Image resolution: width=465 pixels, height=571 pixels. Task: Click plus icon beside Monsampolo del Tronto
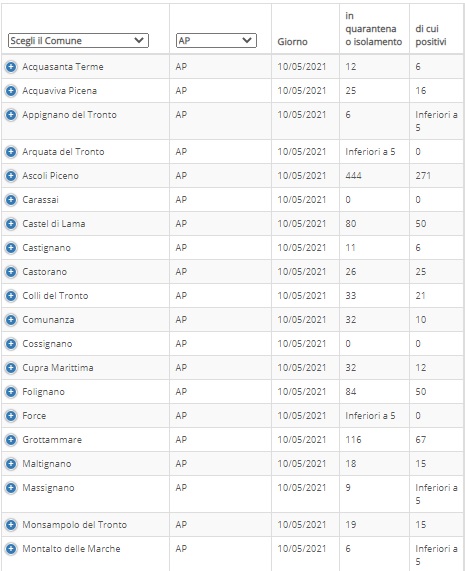pos(11,524)
